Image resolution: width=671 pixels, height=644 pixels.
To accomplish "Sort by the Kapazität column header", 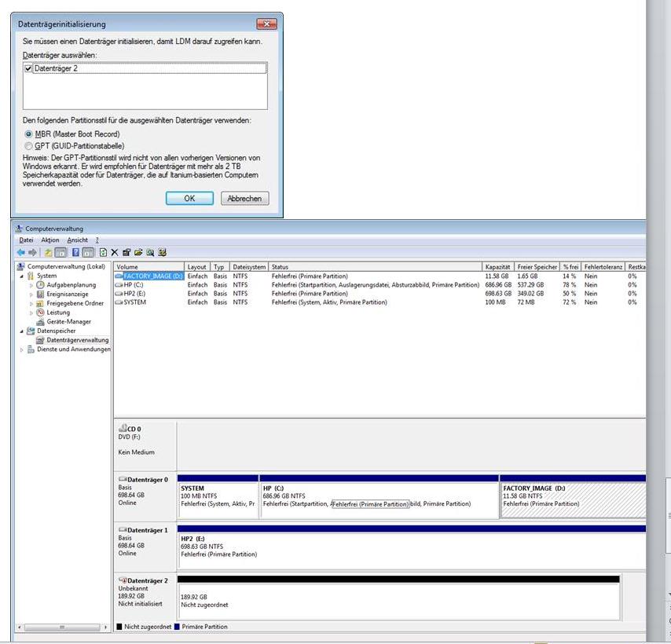I will point(498,267).
